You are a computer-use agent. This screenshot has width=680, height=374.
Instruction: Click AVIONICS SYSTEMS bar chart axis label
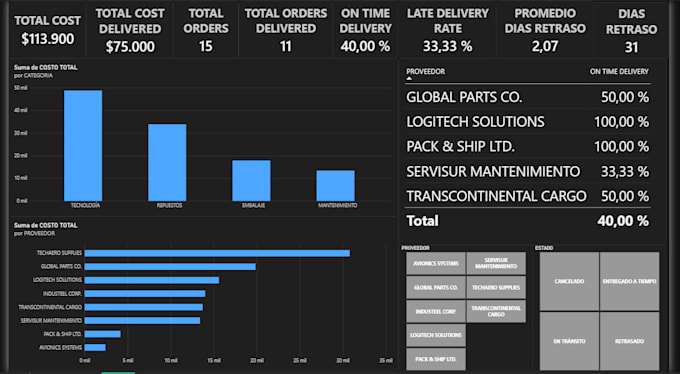coord(60,348)
